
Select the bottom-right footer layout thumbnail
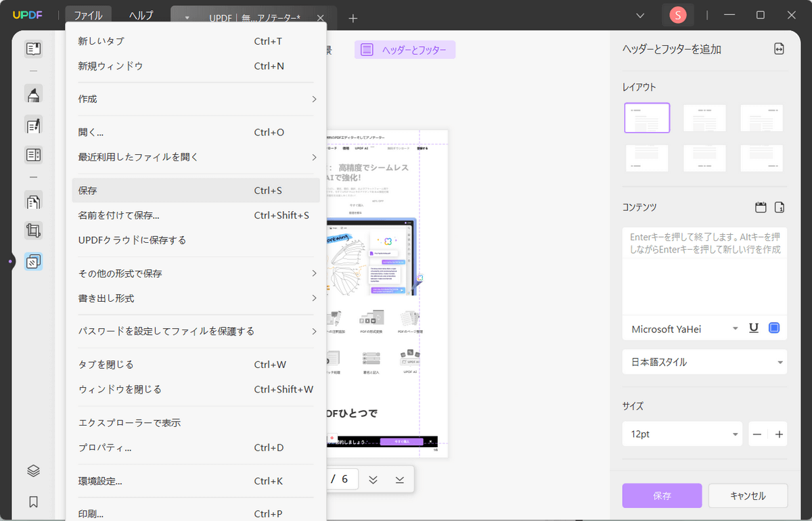(761, 158)
